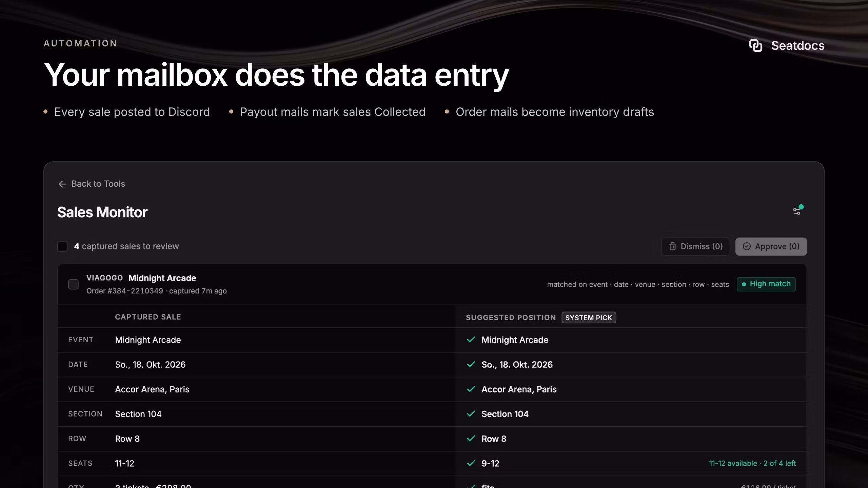
Task: Click the 'SUGGESTED POSITION' column header
Action: pyautogui.click(x=511, y=318)
